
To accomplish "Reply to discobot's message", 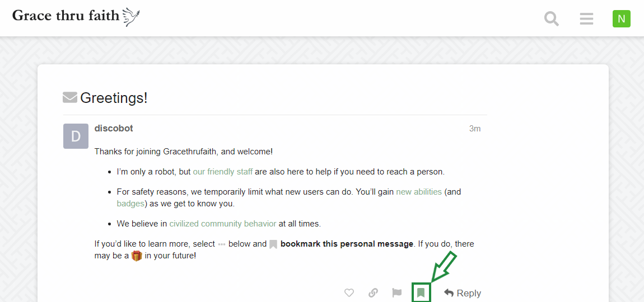I will pyautogui.click(x=463, y=293).
